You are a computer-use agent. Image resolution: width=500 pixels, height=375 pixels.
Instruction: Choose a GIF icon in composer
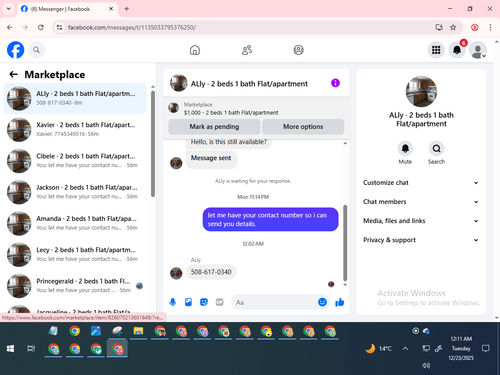pos(219,302)
